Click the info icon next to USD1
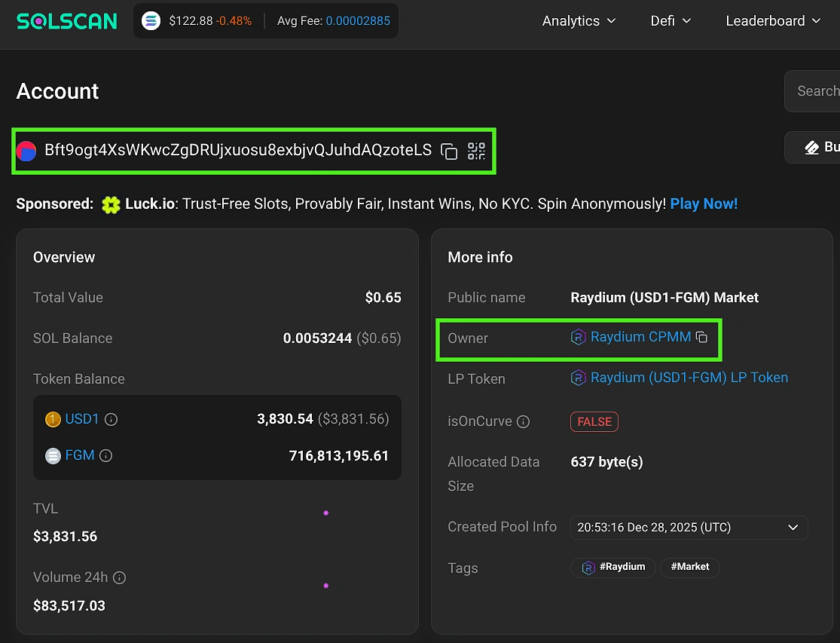840x643 pixels. point(111,419)
